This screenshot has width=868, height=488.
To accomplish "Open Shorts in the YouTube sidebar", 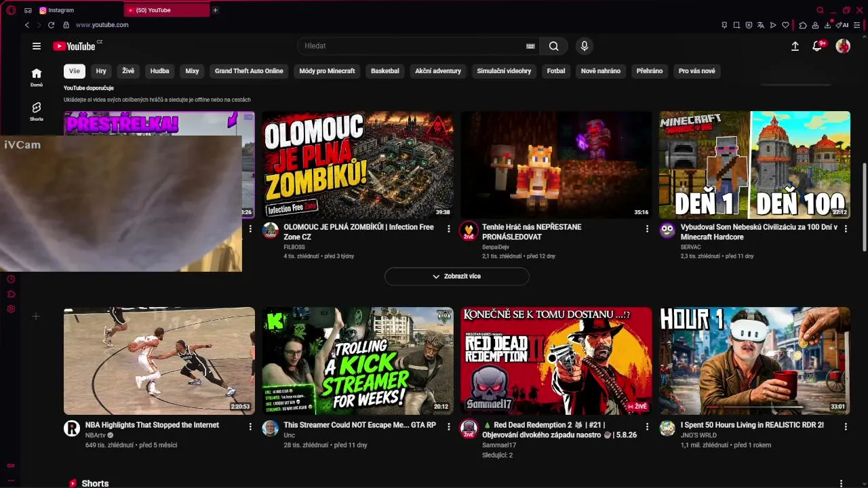I will 37,111.
